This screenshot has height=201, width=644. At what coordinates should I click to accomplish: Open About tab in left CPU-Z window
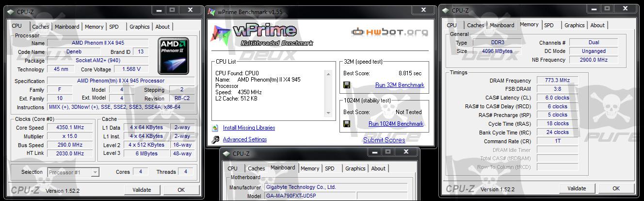[x=162, y=27]
